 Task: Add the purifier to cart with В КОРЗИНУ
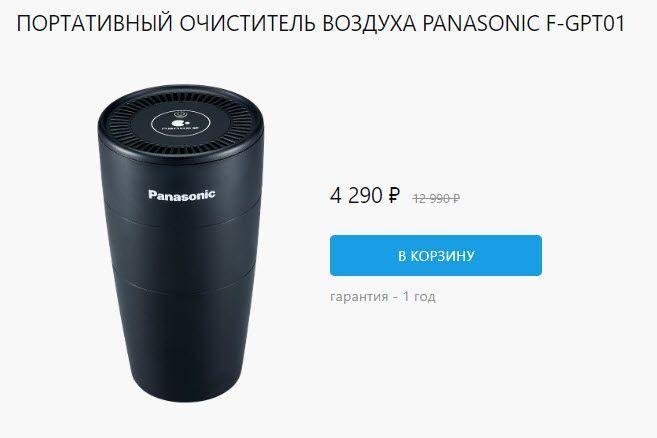pos(436,256)
